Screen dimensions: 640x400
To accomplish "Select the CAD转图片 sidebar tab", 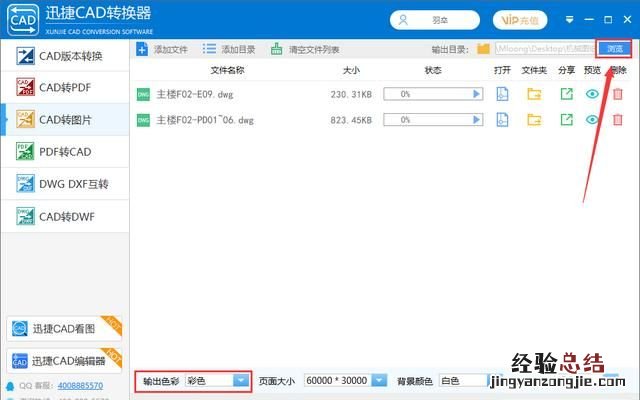I will (65, 120).
